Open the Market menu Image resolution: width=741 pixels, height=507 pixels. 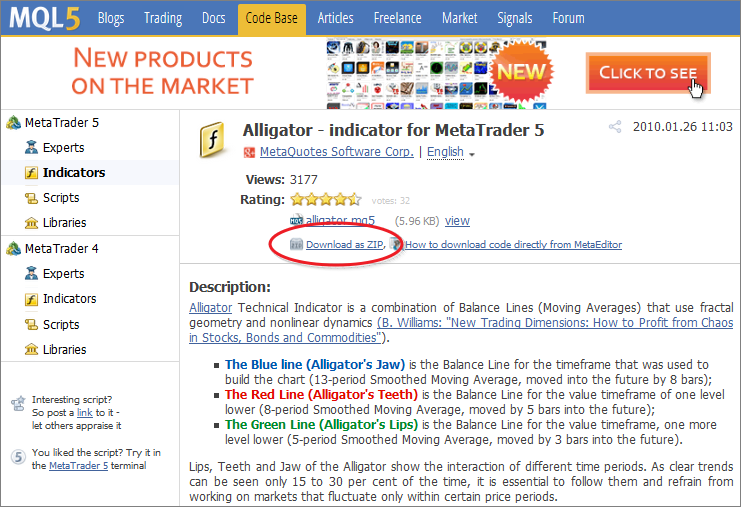(x=460, y=18)
